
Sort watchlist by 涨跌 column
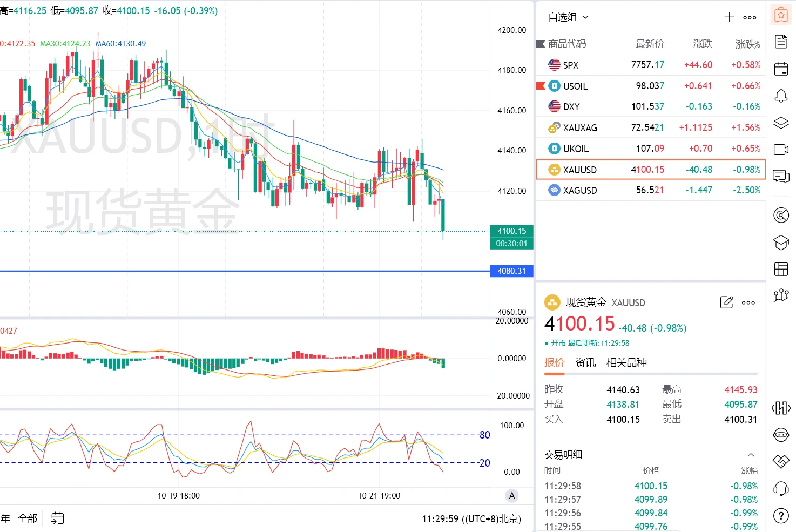coord(703,44)
